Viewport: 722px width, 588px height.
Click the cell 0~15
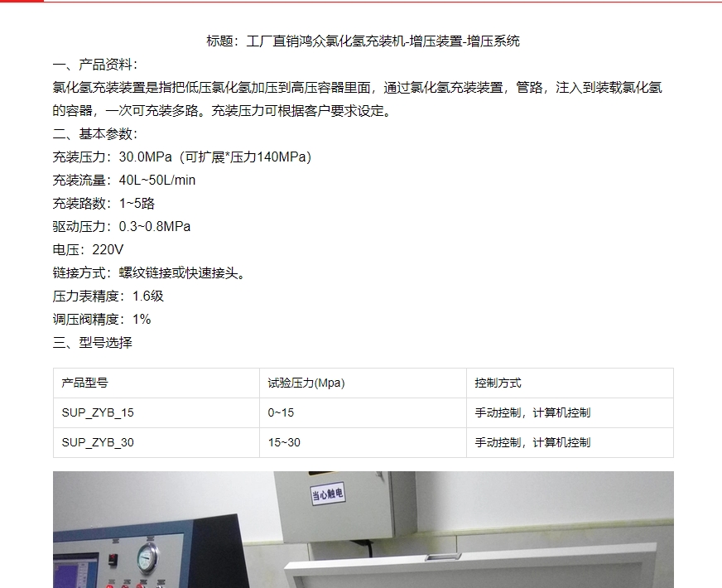coord(363,413)
